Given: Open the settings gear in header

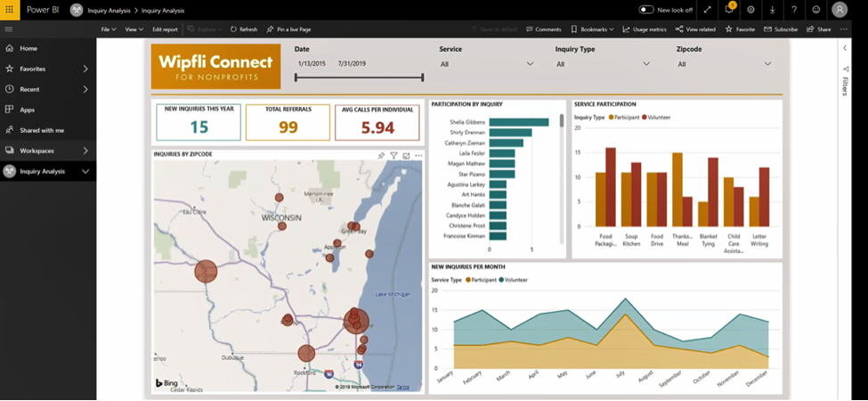Looking at the screenshot, I should (751, 10).
